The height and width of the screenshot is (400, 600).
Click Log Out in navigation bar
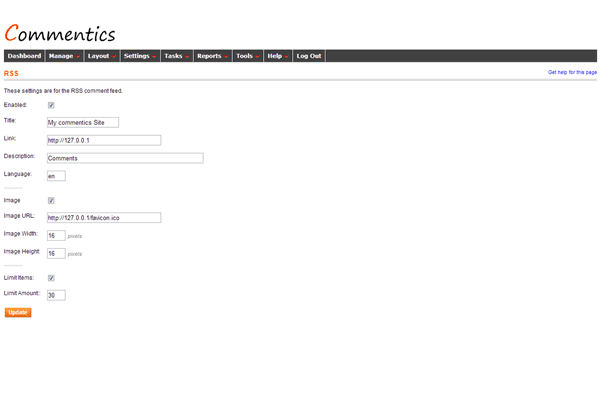click(309, 56)
